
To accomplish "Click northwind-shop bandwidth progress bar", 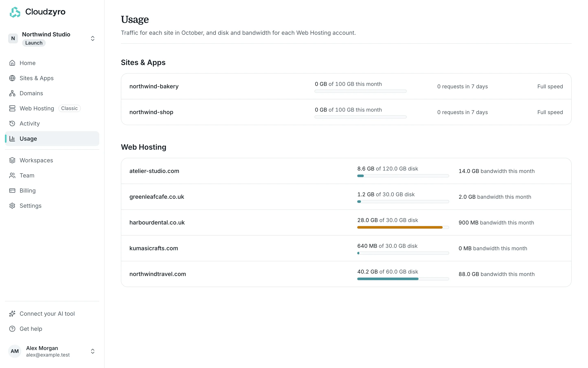I will coord(360,117).
